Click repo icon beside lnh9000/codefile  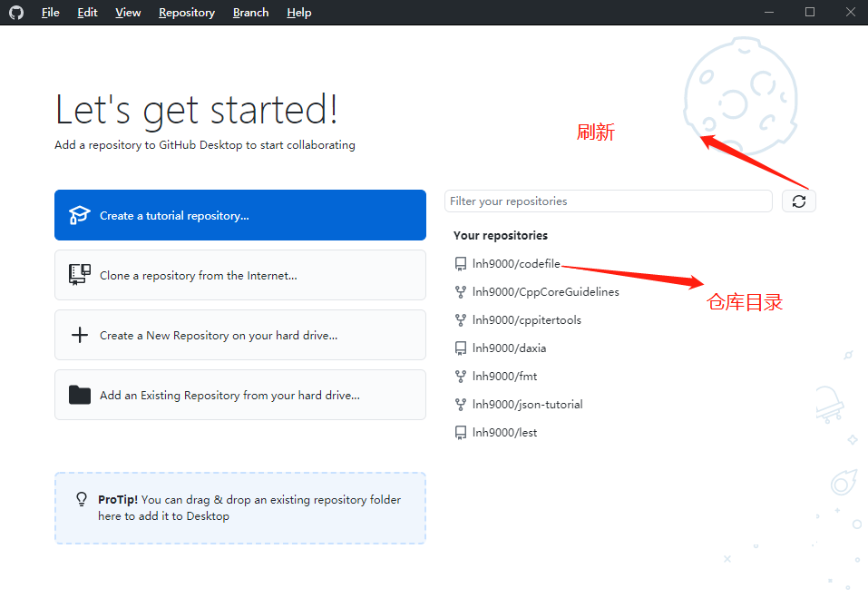461,264
